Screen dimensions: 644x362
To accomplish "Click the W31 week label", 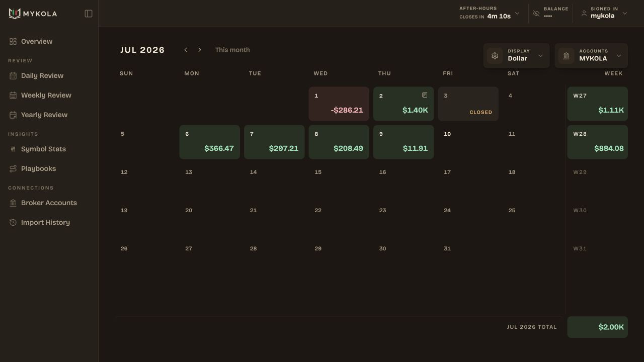I will click(580, 248).
